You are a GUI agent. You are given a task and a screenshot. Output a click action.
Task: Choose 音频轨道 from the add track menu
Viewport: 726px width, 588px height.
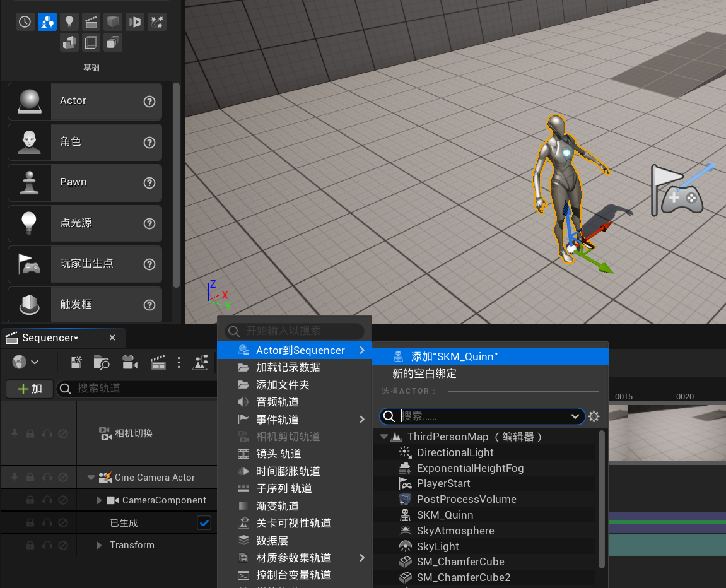coord(277,402)
